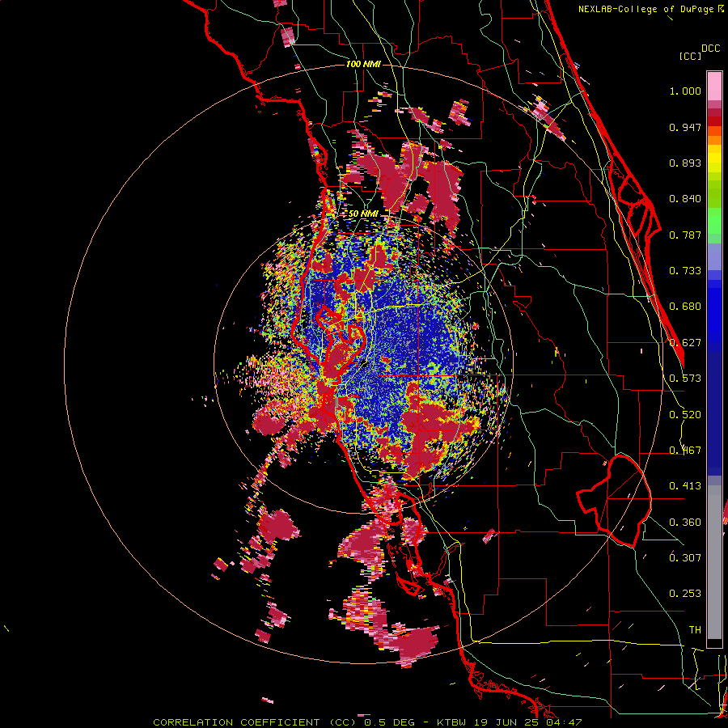728x728 pixels.
Task: Select the 0.680 scale value
Action: point(685,307)
